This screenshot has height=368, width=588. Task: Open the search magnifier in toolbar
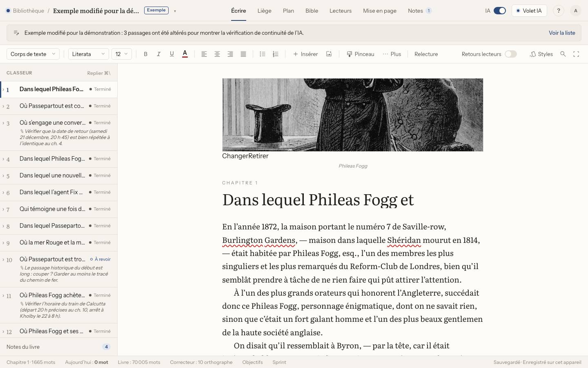tap(563, 54)
